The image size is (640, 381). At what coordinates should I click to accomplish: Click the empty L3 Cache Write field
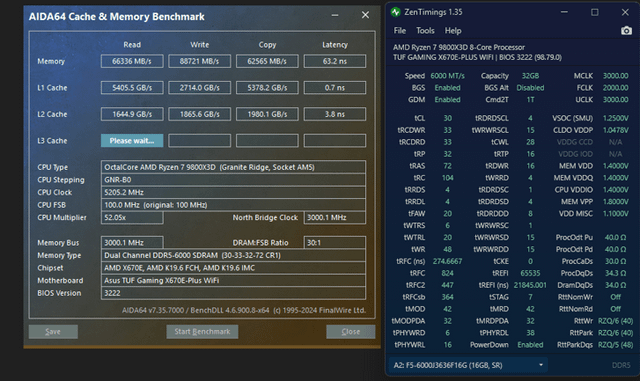200,140
